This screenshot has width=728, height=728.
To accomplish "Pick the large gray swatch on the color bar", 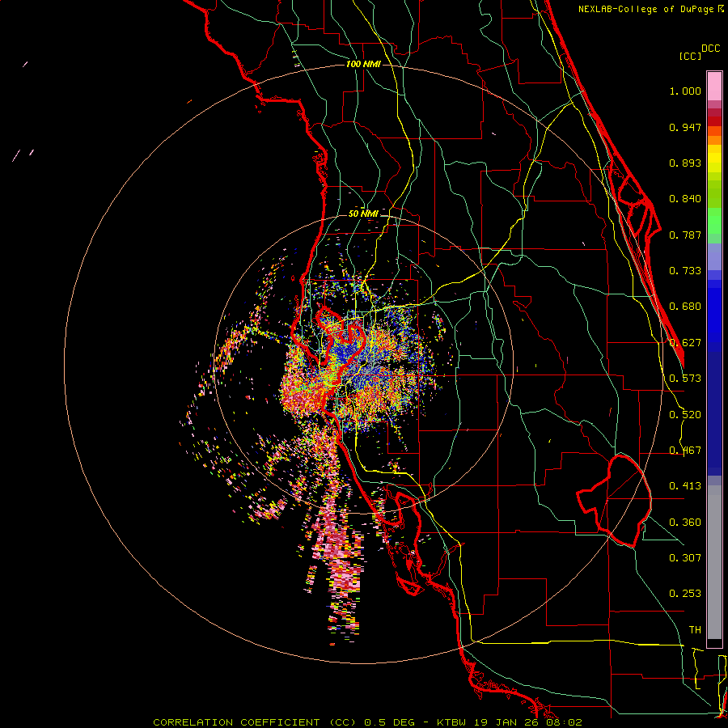I will click(714, 562).
